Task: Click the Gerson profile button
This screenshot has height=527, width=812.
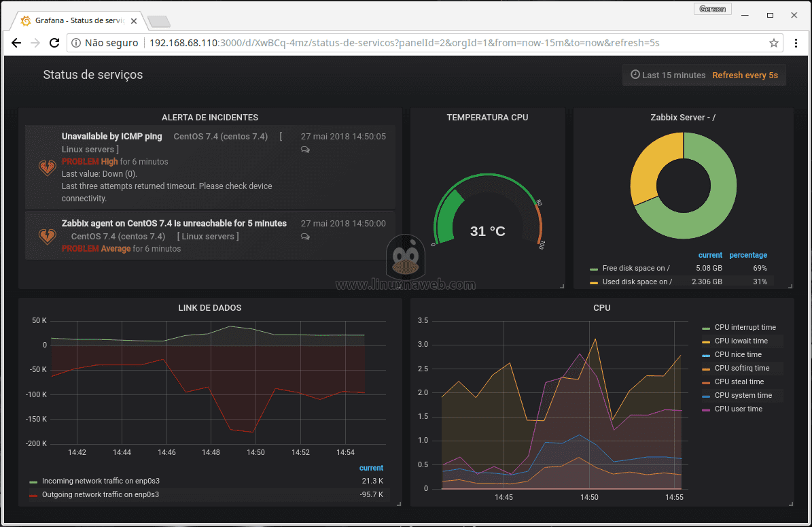Action: pyautogui.click(x=713, y=9)
